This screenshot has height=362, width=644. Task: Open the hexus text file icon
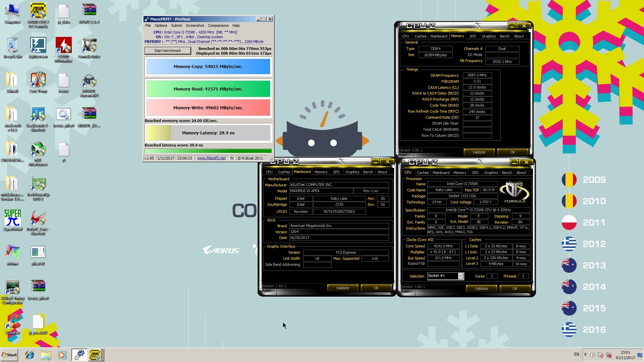pos(63,83)
